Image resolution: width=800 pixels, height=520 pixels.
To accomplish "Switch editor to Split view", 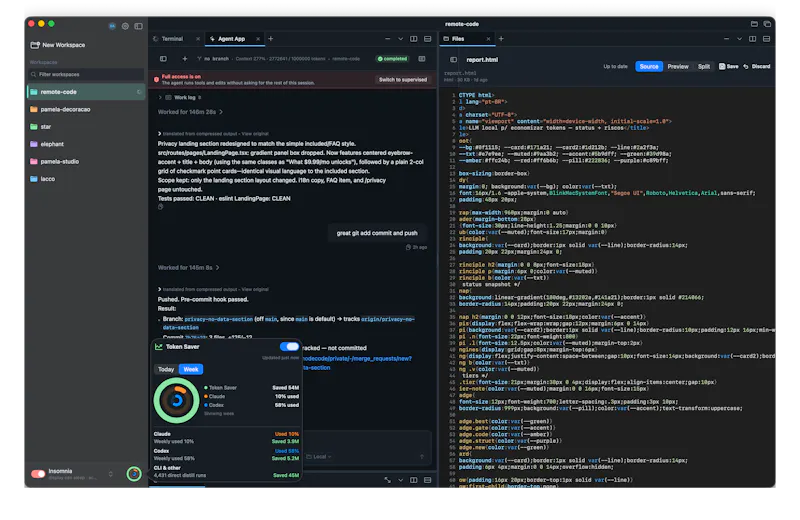I will point(704,66).
